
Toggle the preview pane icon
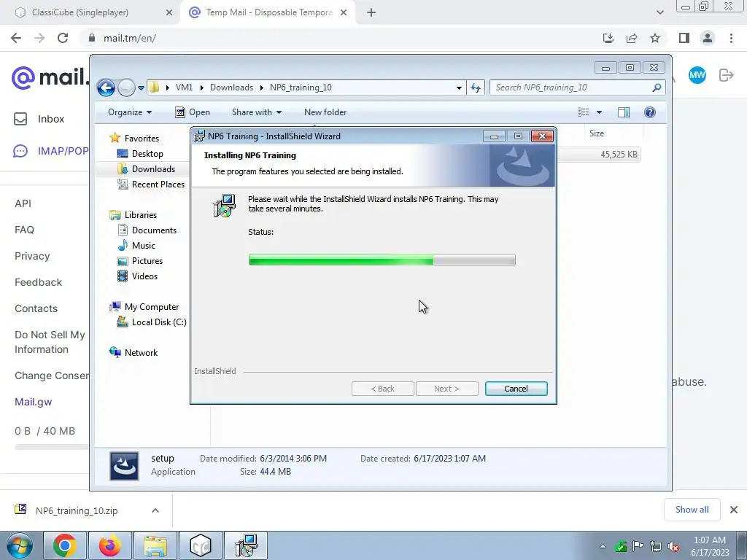click(624, 112)
